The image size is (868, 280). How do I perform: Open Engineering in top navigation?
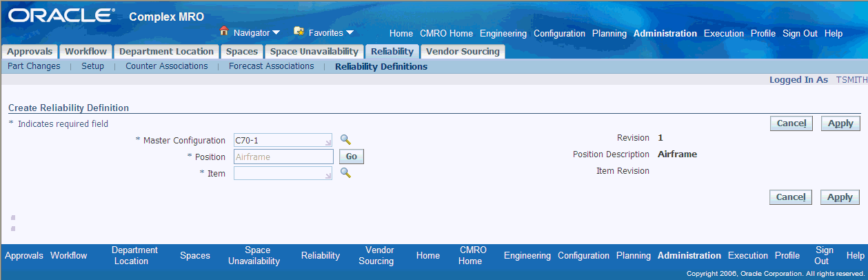(x=503, y=33)
